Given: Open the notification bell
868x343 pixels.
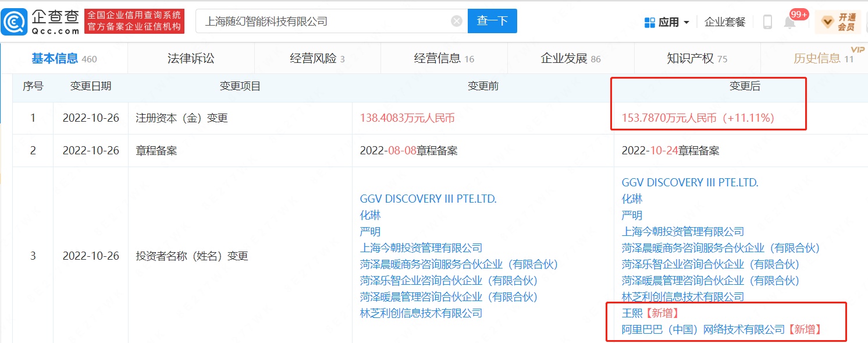Looking at the screenshot, I should 789,23.
